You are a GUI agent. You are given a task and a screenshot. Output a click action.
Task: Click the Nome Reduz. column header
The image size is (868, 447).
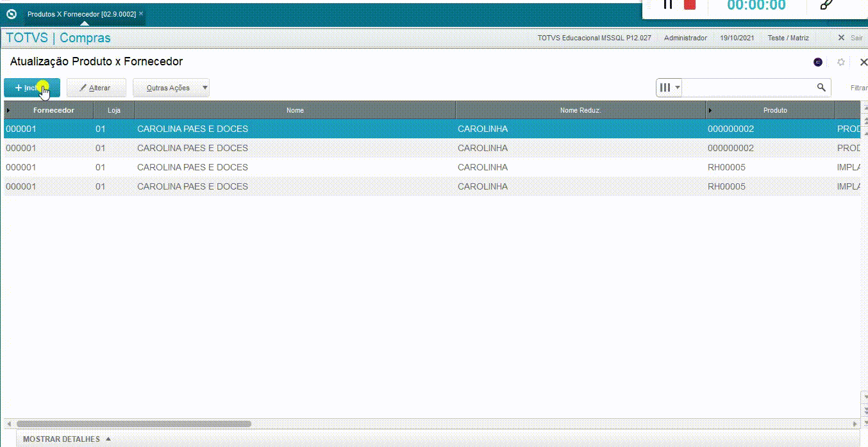point(580,110)
